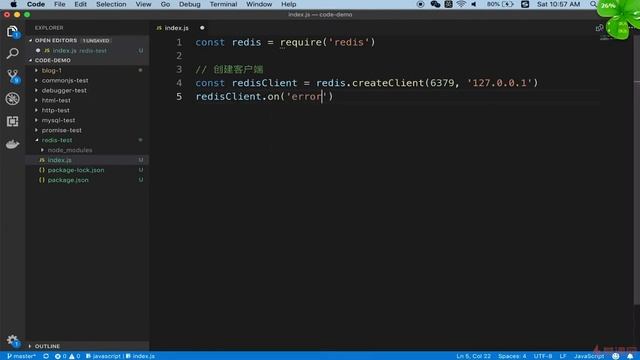Click the open changes icon in editor toolbar

(599, 28)
